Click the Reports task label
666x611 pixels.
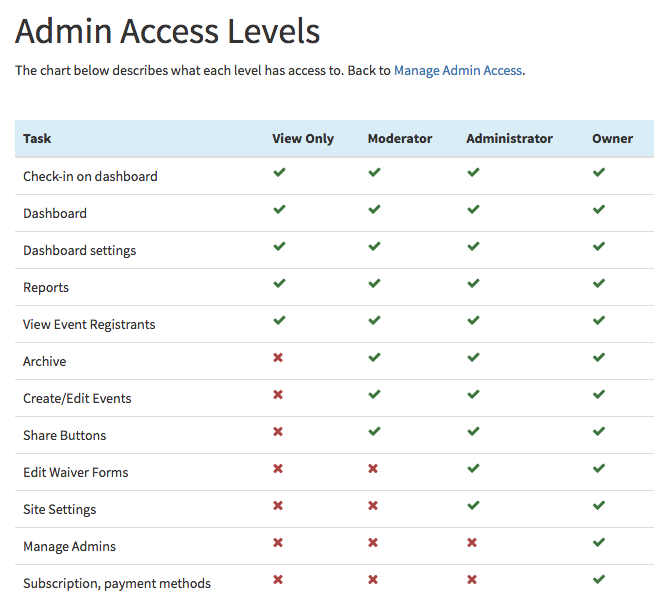(x=46, y=287)
